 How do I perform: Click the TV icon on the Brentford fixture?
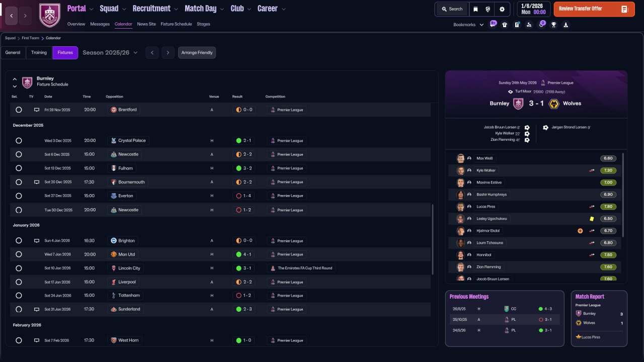(36, 110)
